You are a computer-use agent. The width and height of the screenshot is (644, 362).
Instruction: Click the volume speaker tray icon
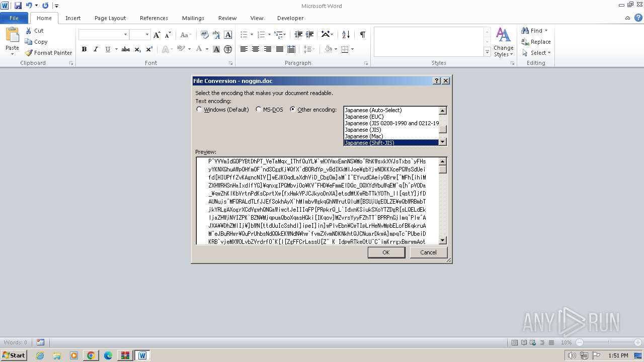tap(572, 355)
